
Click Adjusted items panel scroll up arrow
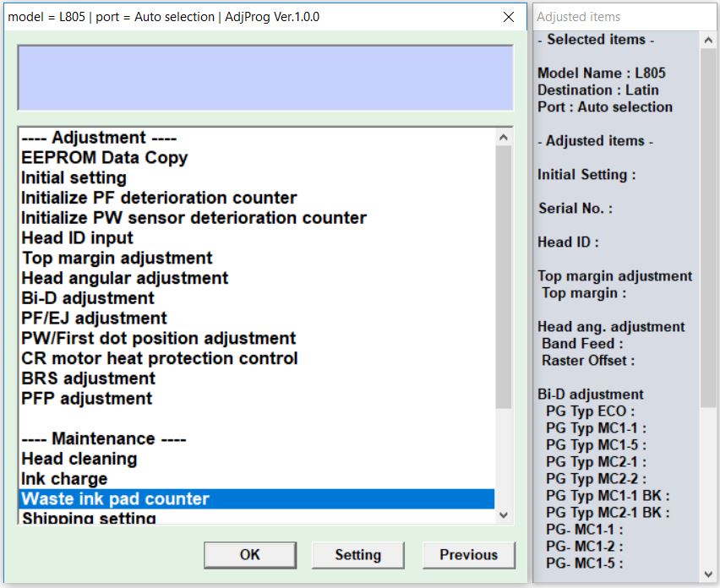coord(708,41)
